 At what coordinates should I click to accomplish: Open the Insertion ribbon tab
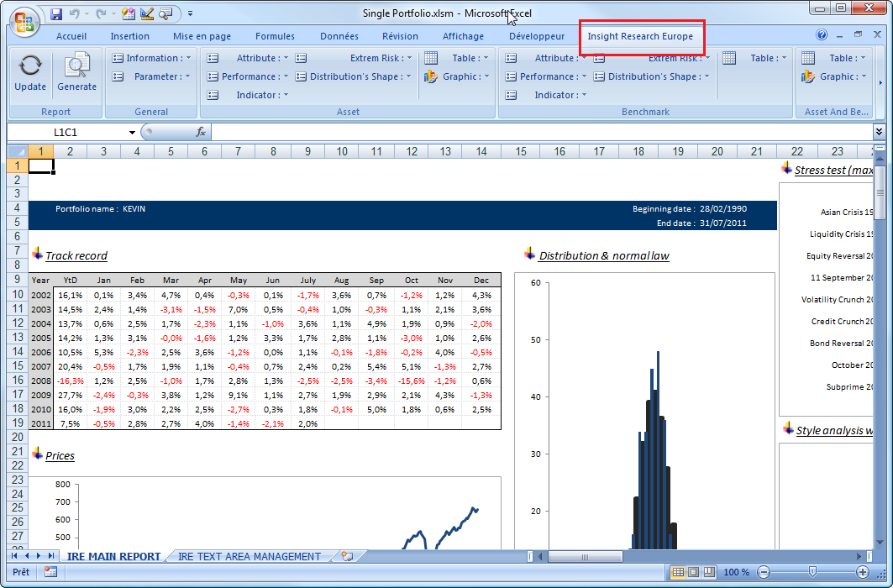tap(130, 36)
